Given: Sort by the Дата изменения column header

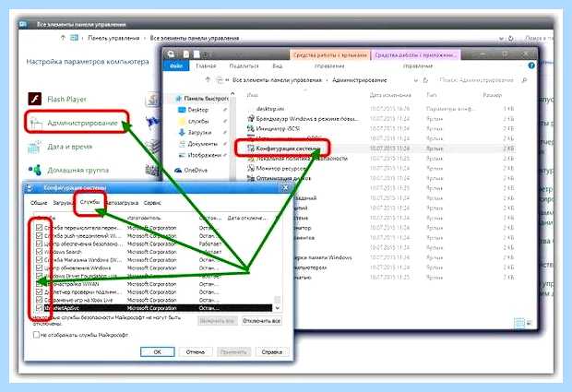Looking at the screenshot, I should click(x=390, y=95).
